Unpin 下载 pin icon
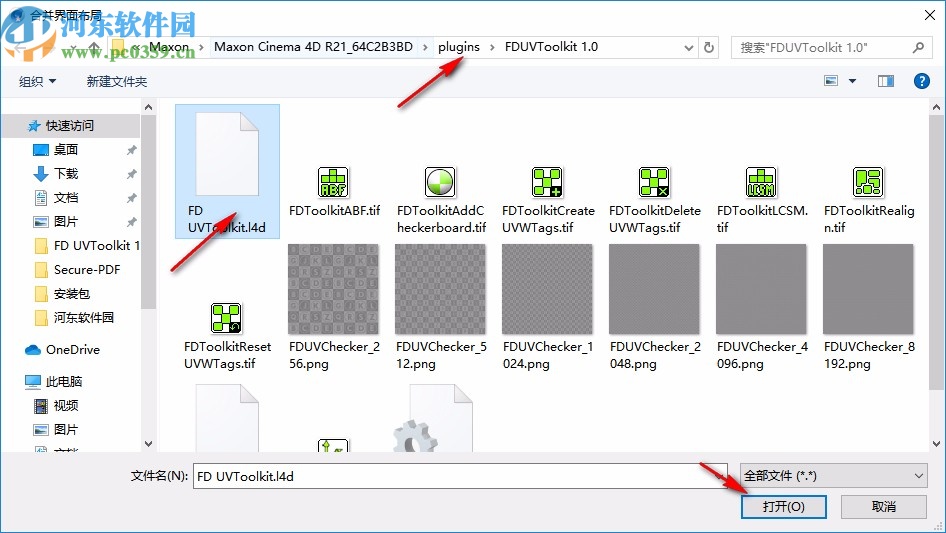This screenshot has width=946, height=533. (132, 174)
